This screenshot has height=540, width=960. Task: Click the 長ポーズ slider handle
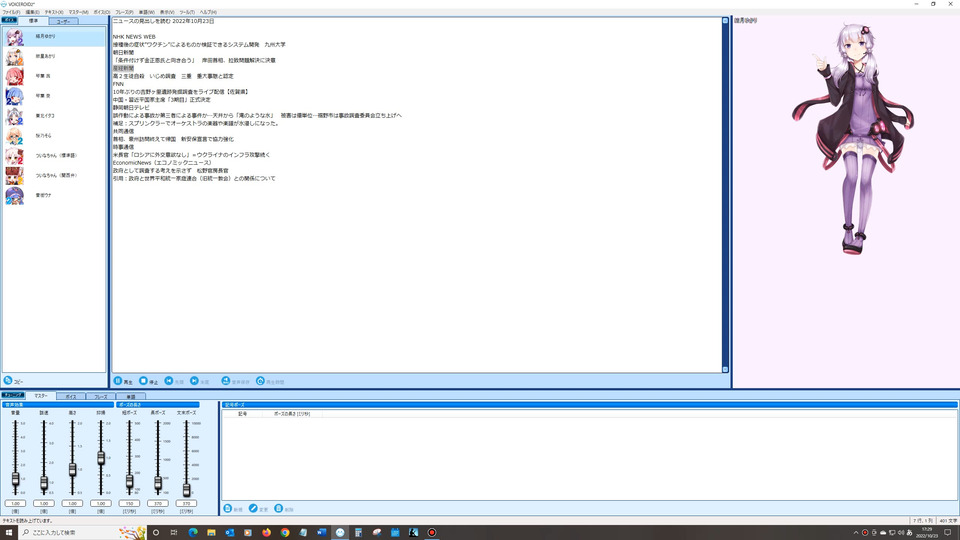point(158,483)
